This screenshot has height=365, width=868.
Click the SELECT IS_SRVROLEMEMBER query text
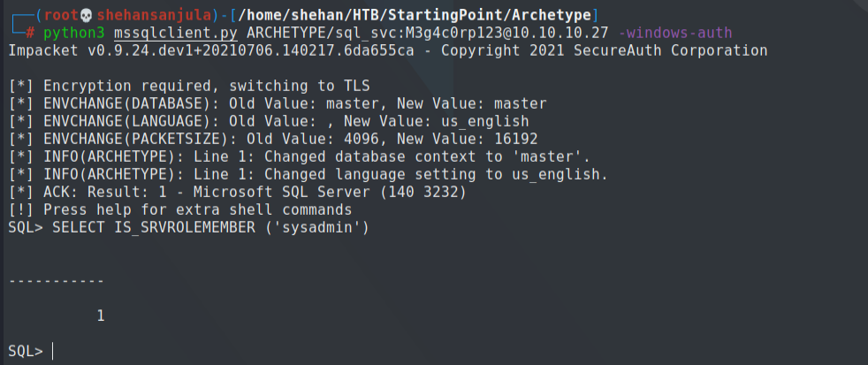(210, 227)
